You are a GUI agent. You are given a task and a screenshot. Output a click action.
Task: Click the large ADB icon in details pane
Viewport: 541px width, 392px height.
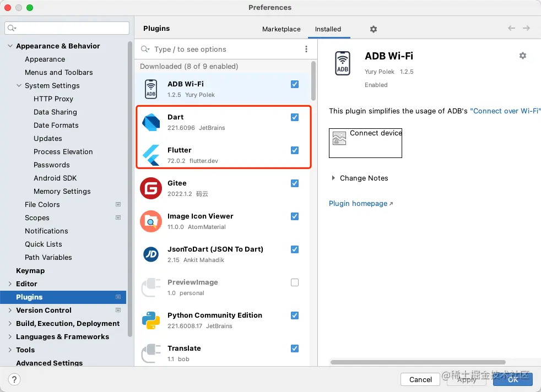(x=343, y=63)
